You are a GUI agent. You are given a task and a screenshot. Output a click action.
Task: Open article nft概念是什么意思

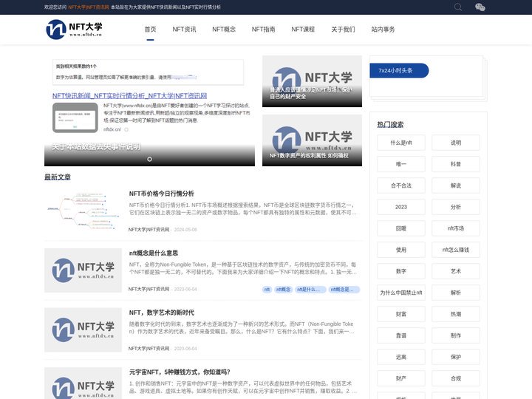tap(154, 253)
